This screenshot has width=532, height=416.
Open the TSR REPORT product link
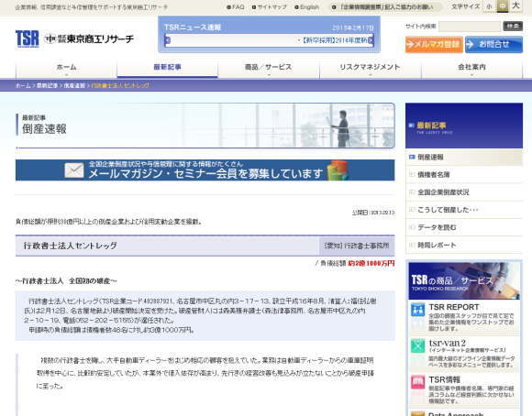pos(454,307)
